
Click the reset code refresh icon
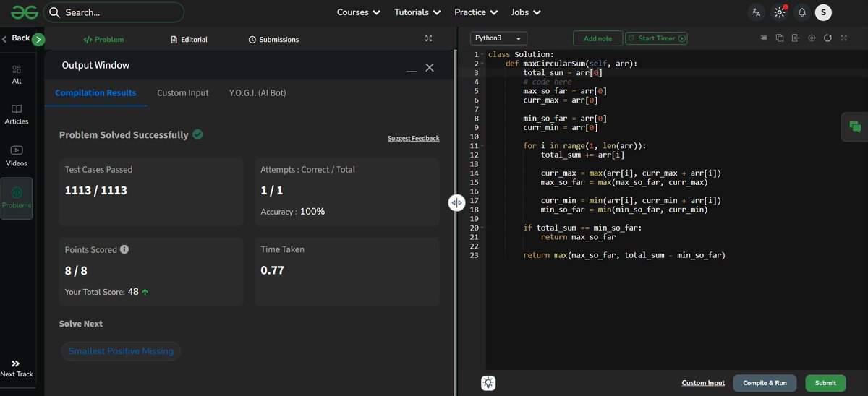(827, 38)
